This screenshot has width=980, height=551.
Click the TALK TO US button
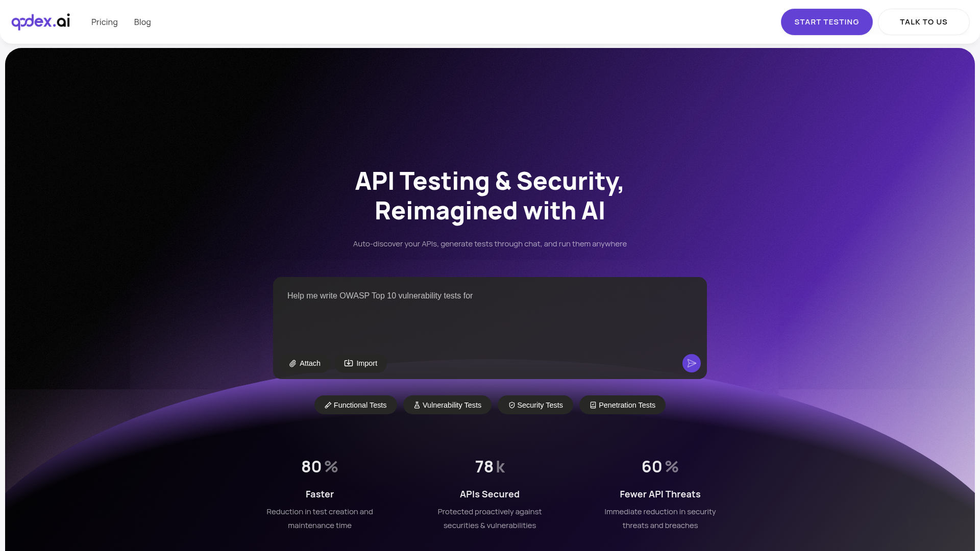(923, 22)
